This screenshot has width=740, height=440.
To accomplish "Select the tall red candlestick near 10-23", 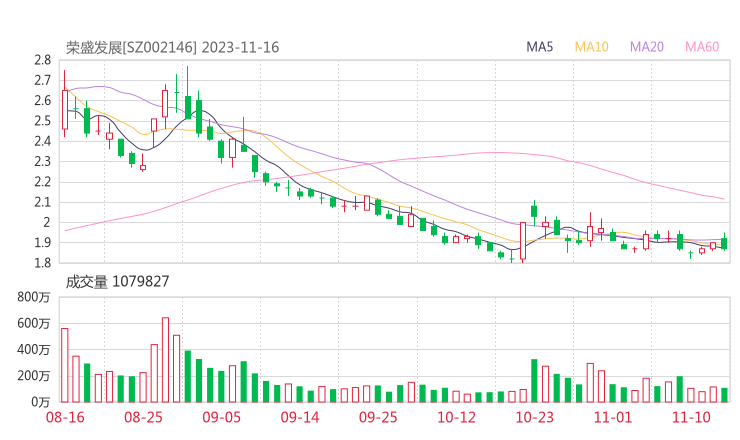I will (x=523, y=241).
